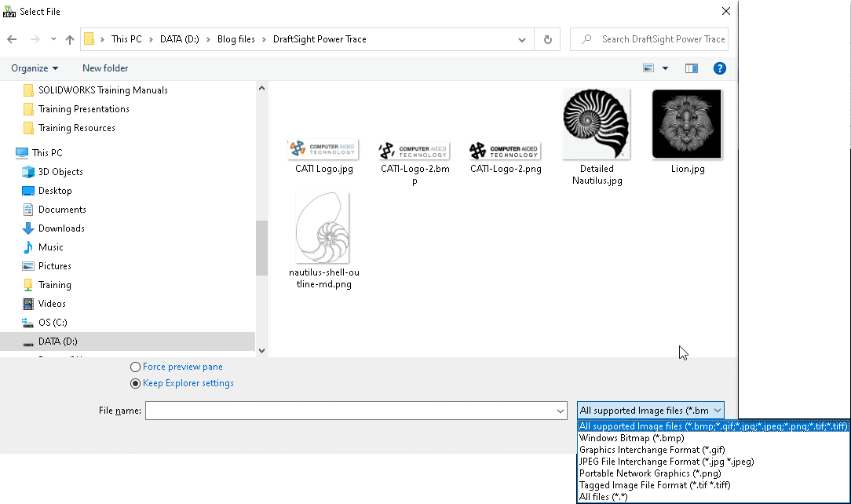Select Force preview pane radio button
Image resolution: width=851 pixels, height=504 pixels.
136,367
